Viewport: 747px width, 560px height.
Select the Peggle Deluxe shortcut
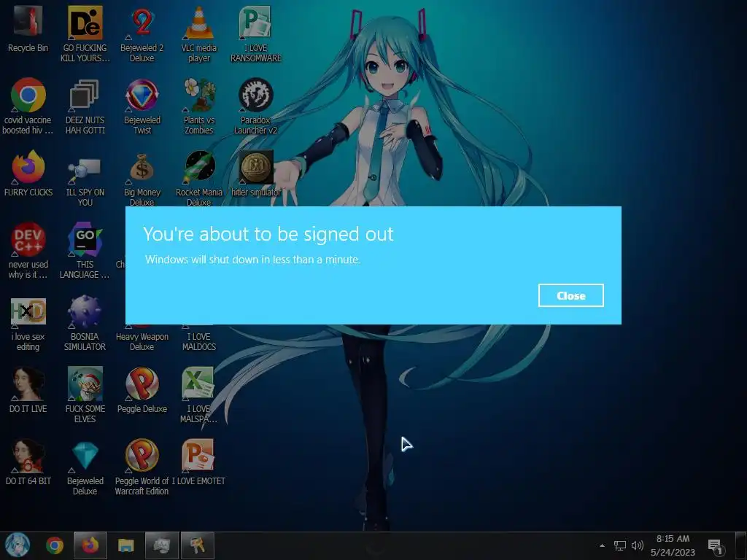tap(142, 384)
